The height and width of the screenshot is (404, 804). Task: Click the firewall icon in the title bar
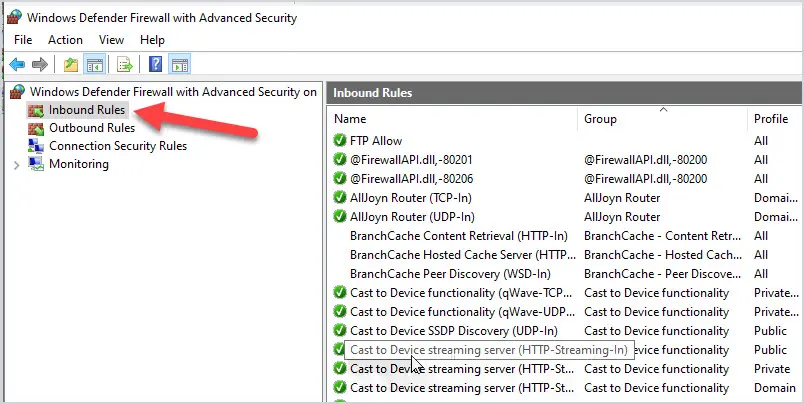click(14, 17)
